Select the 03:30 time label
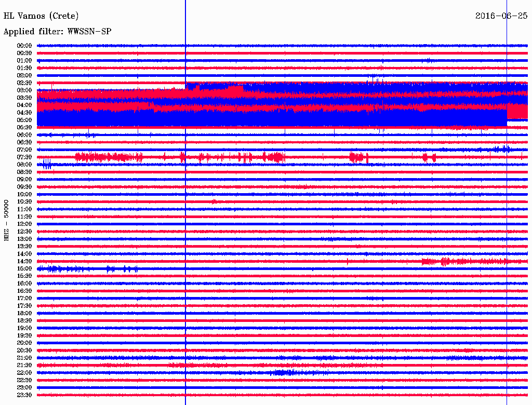This screenshot has width=532, height=405. pos(24,98)
